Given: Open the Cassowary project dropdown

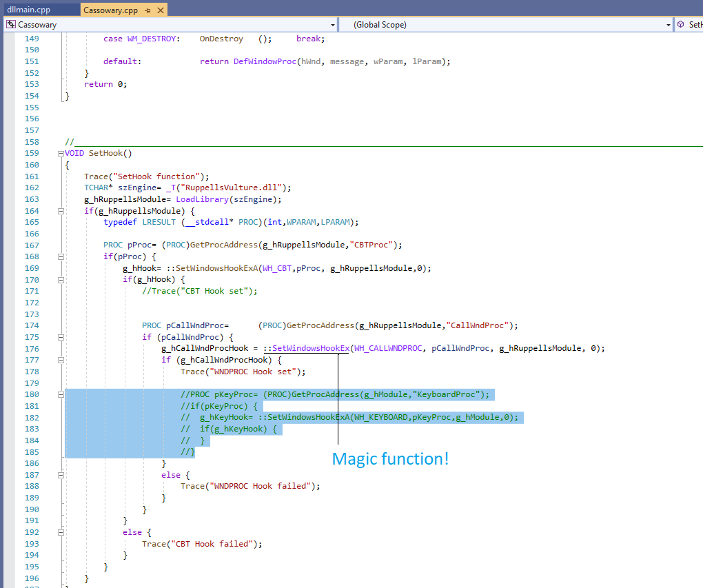Looking at the screenshot, I should pyautogui.click(x=333, y=24).
